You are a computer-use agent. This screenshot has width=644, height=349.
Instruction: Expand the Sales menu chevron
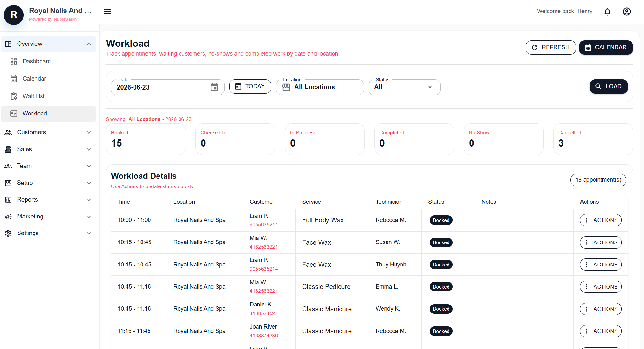(x=89, y=149)
